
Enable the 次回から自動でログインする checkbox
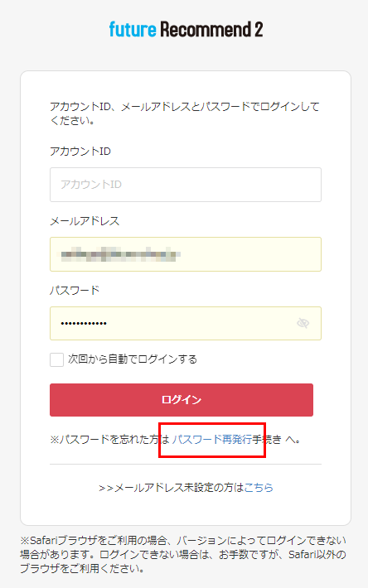point(56,359)
